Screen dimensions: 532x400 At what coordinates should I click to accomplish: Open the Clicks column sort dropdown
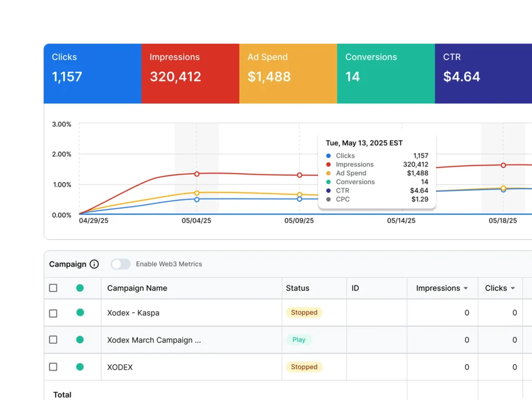(513, 289)
